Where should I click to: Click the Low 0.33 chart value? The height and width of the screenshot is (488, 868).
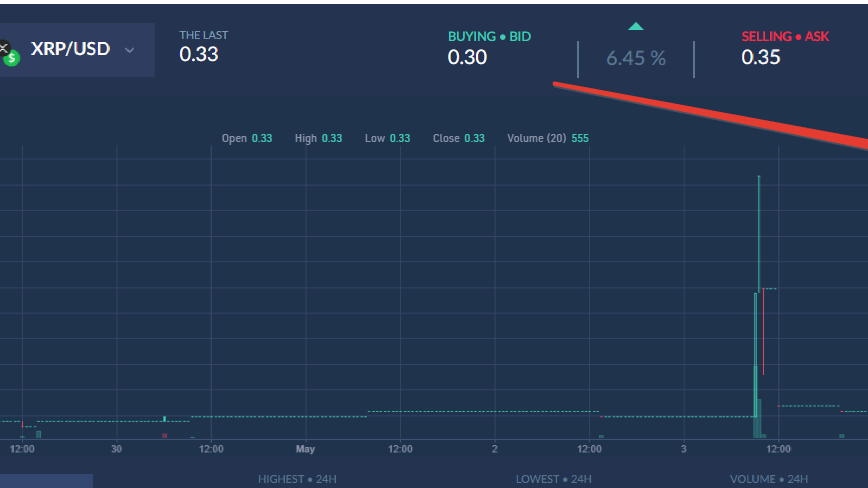click(387, 138)
